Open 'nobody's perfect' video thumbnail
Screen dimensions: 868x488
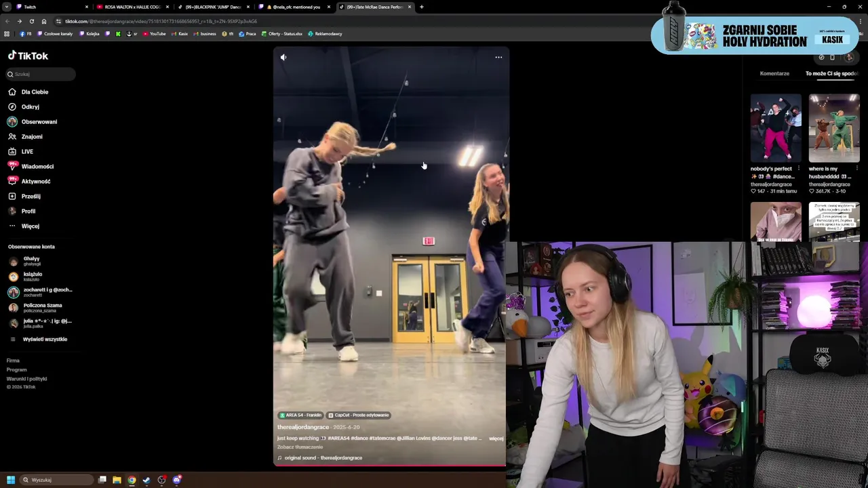click(776, 128)
